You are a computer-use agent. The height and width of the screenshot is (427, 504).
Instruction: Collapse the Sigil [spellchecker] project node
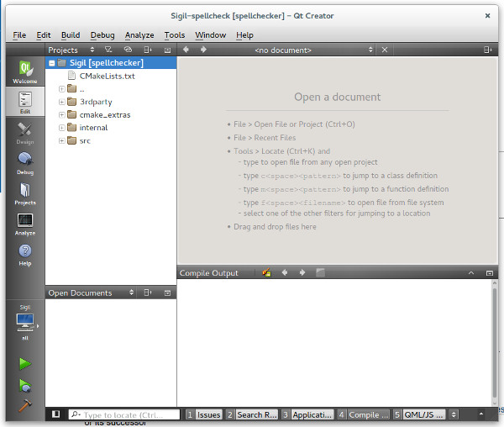coord(52,63)
